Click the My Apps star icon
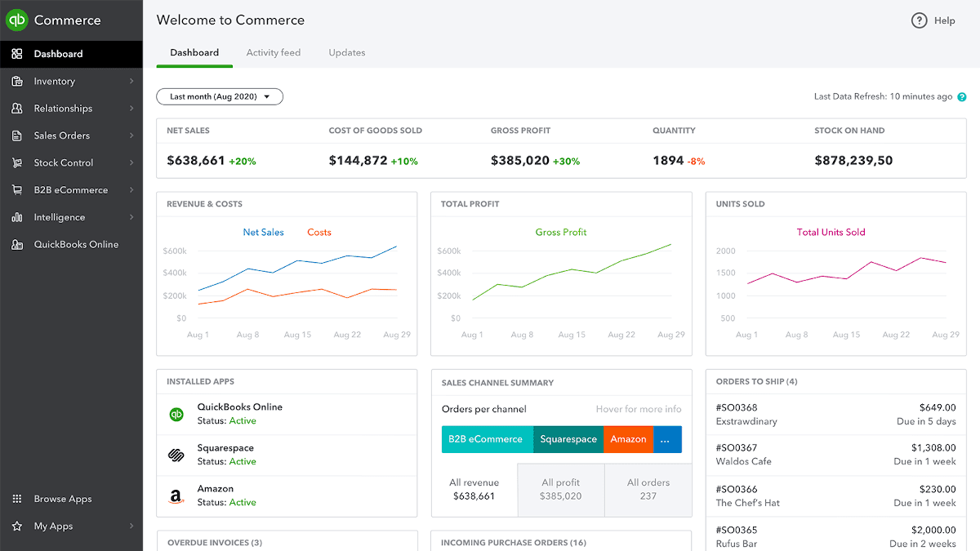 [x=17, y=527]
